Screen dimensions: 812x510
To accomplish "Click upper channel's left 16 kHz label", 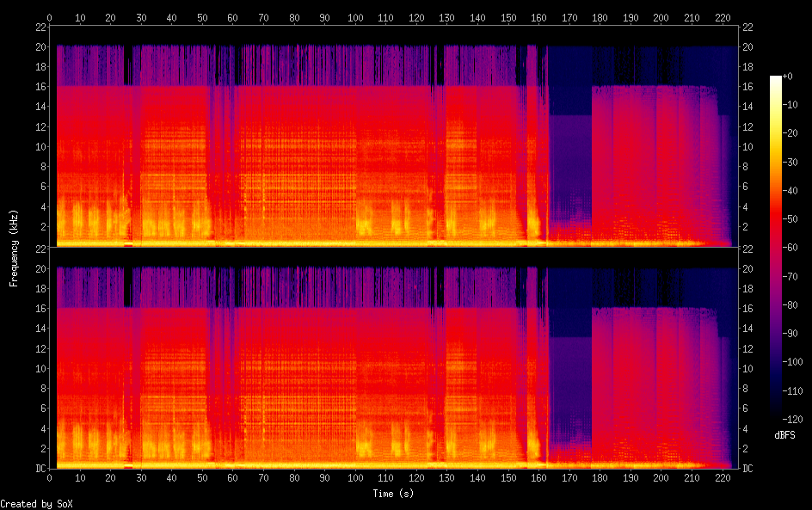I will (x=40, y=87).
